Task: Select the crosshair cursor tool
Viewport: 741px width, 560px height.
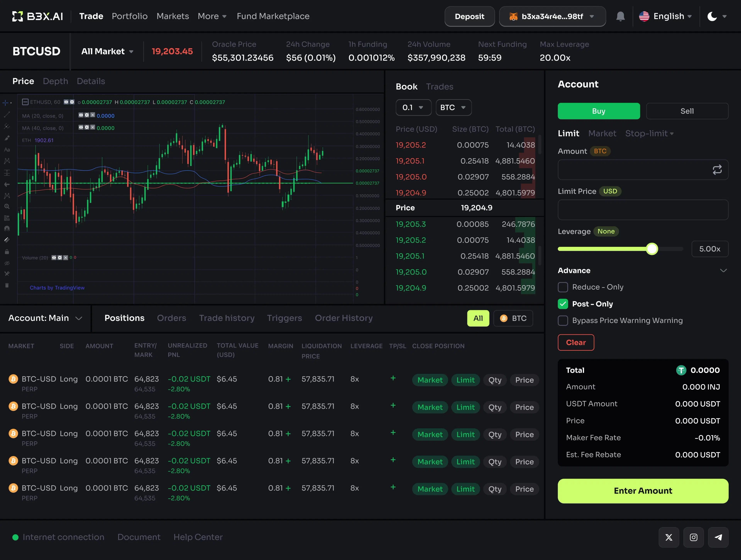Action: pyautogui.click(x=6, y=103)
